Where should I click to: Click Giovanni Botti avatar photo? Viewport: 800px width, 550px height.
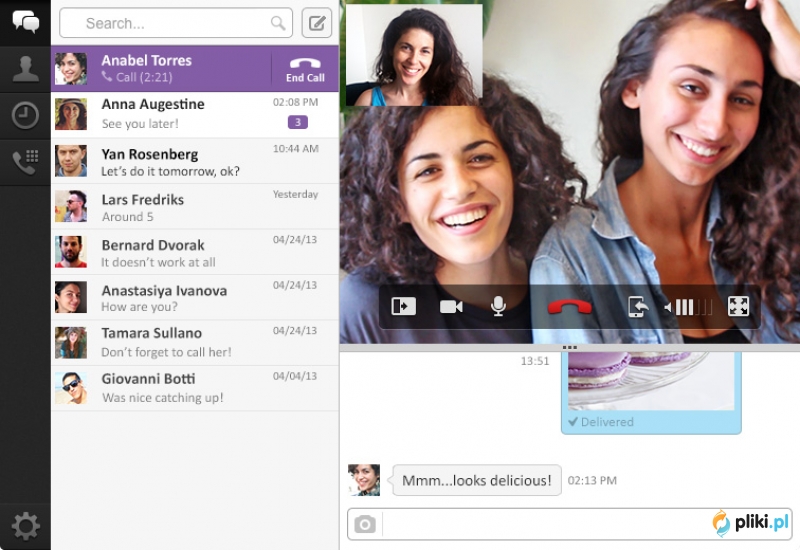pyautogui.click(x=71, y=388)
